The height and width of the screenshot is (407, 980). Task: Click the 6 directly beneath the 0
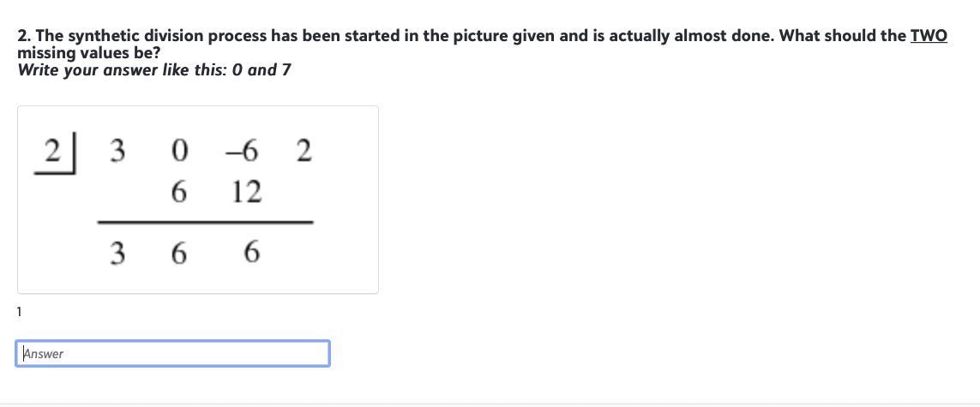click(x=177, y=192)
